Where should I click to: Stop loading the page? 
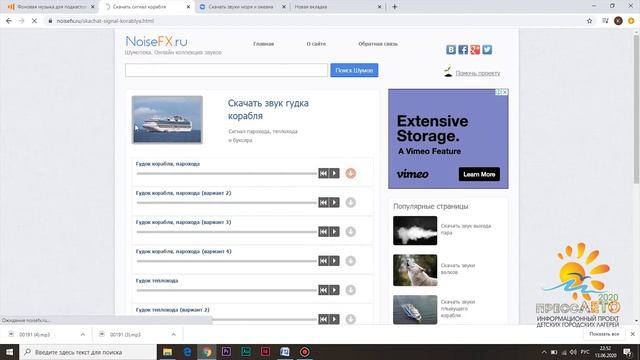point(34,21)
